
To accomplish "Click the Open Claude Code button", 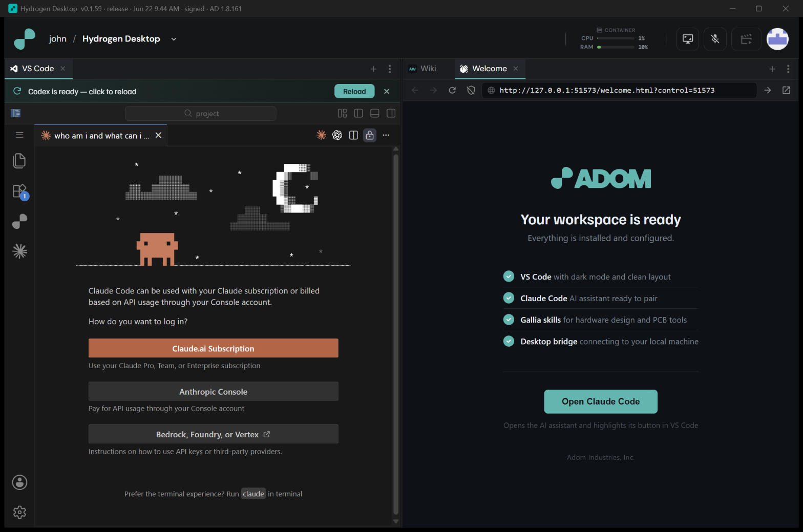I will (601, 401).
